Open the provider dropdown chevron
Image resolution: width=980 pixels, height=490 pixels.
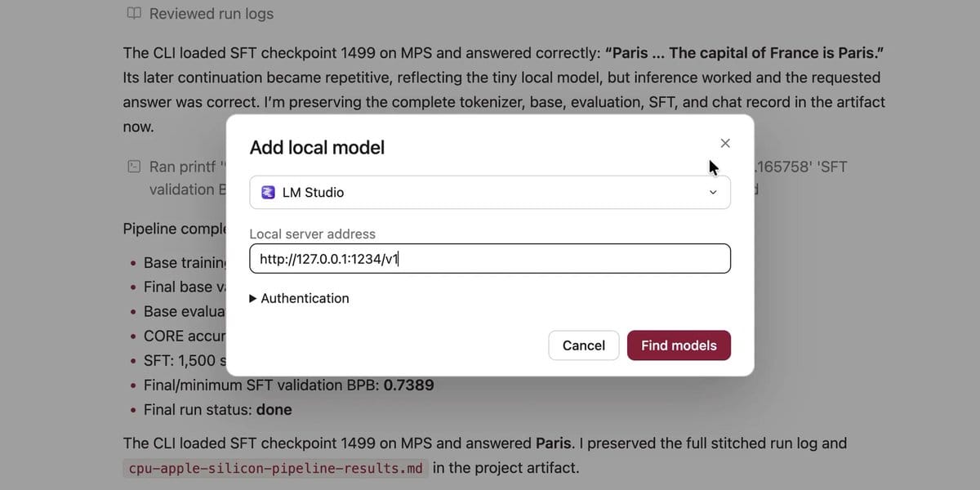coord(712,193)
